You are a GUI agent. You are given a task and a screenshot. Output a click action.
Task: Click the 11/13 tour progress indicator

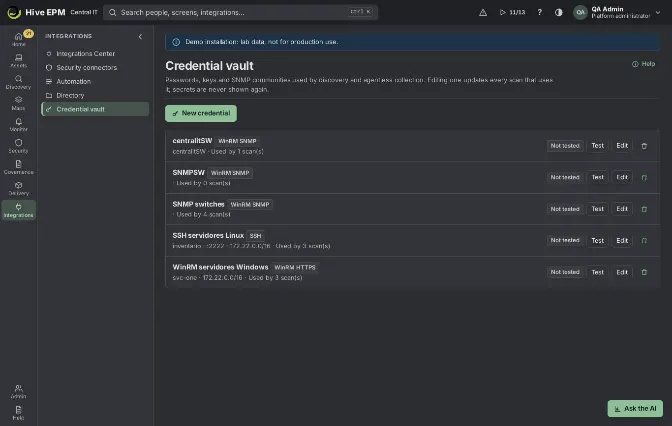513,12
